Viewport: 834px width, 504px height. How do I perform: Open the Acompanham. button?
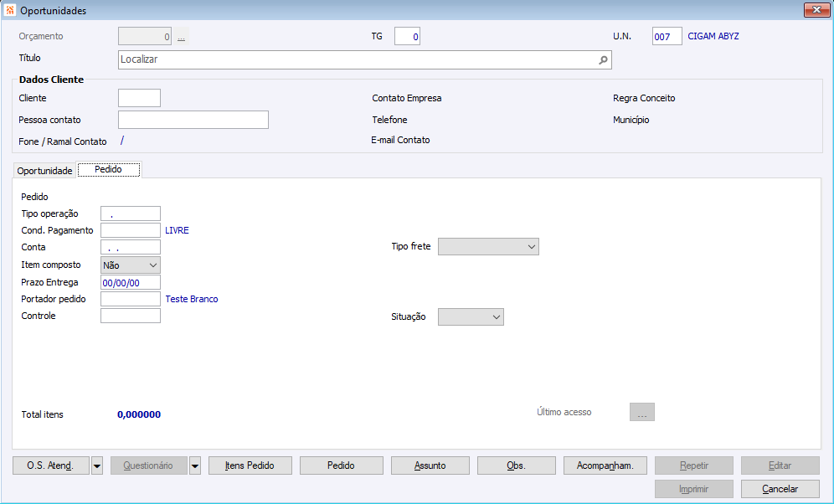[x=605, y=465]
